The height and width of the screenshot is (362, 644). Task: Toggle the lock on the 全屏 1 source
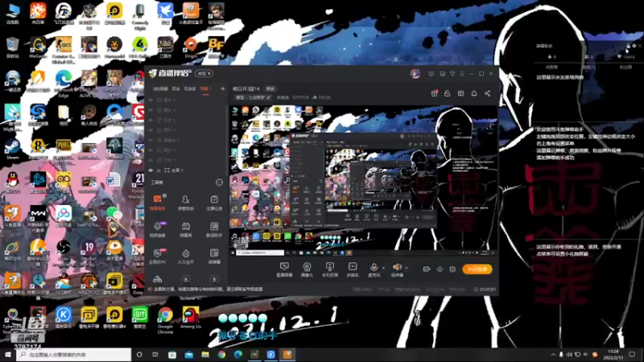point(159,171)
